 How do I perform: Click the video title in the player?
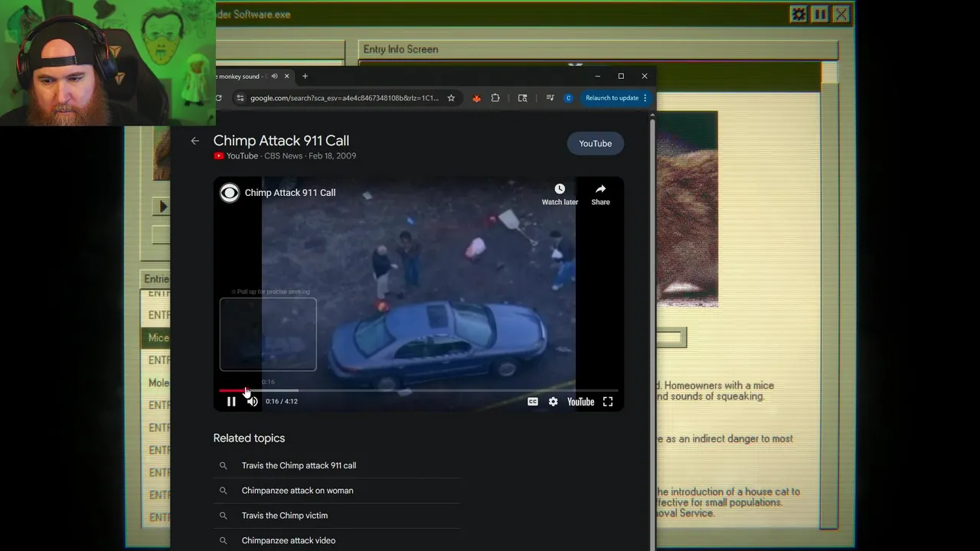pyautogui.click(x=290, y=193)
